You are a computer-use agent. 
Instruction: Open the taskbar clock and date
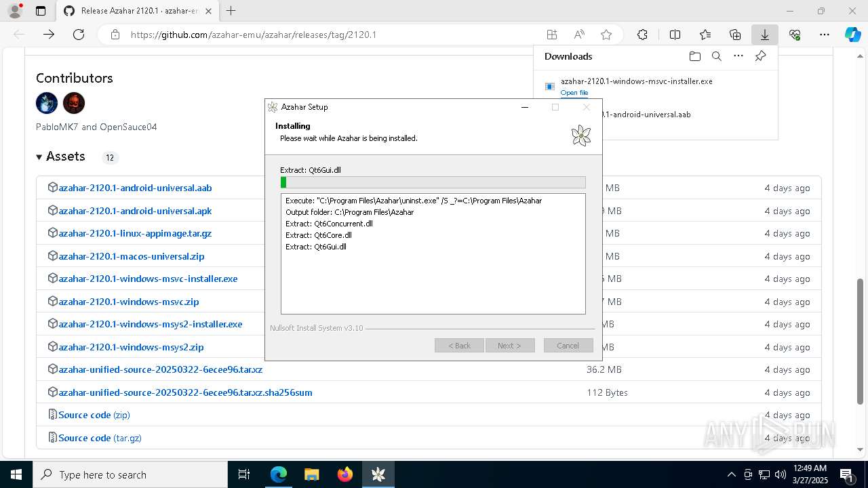(810, 474)
